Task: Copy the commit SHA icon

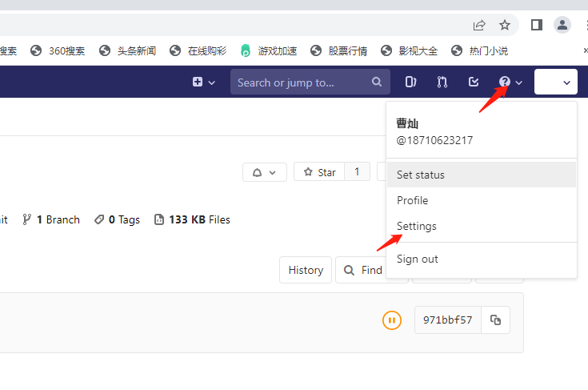Action: (495, 320)
